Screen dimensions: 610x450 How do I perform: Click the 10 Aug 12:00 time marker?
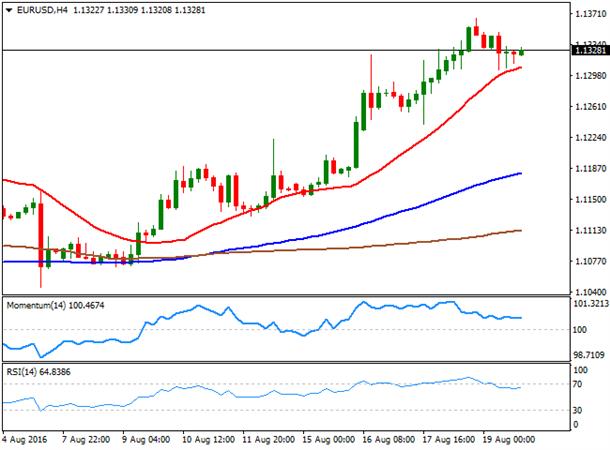coord(209,440)
